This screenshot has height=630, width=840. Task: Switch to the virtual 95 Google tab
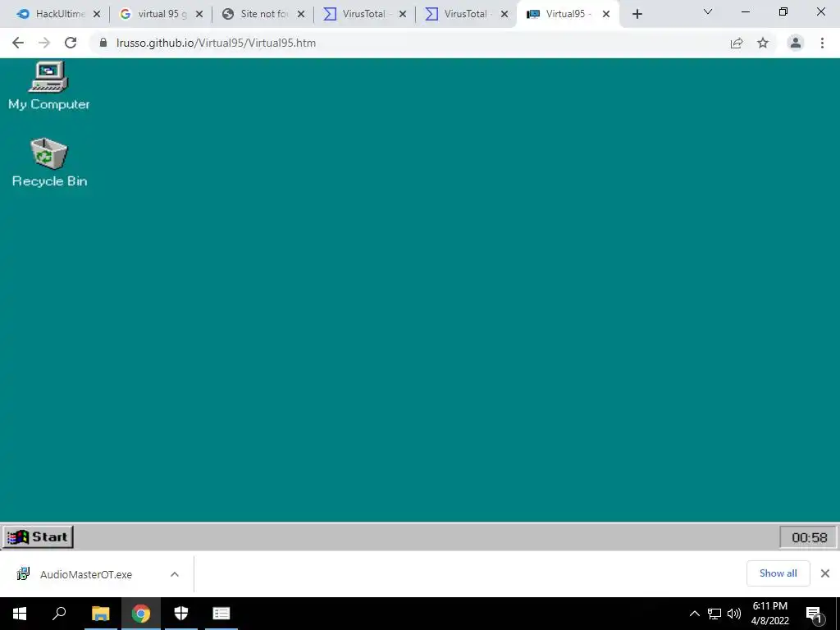[160, 14]
